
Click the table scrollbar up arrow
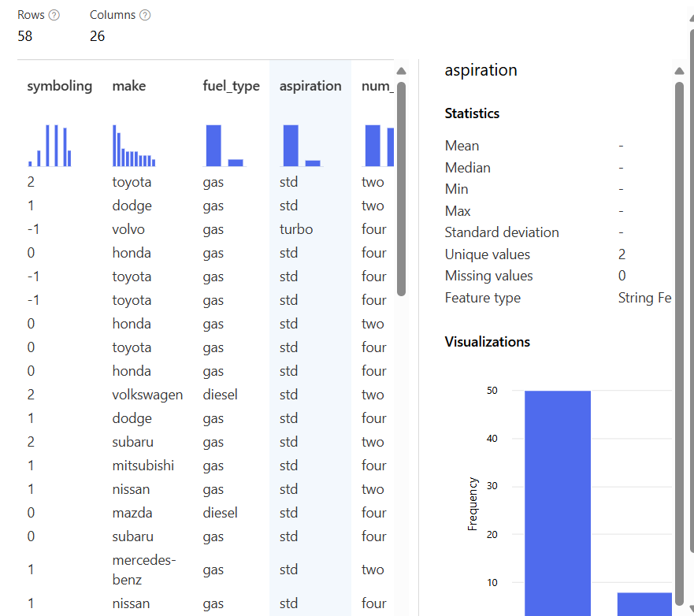(402, 71)
